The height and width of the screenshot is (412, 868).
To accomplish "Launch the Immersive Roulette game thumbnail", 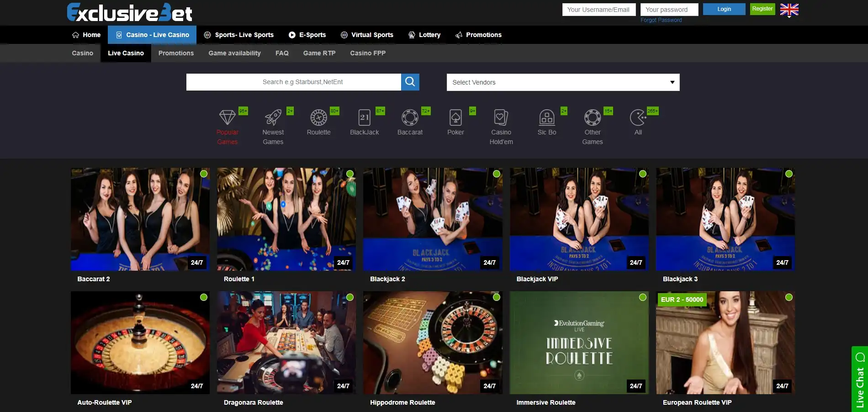I will point(579,342).
